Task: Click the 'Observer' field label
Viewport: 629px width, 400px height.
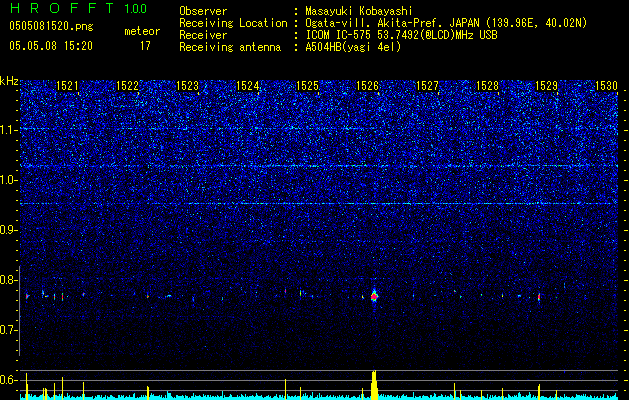Action: point(203,11)
